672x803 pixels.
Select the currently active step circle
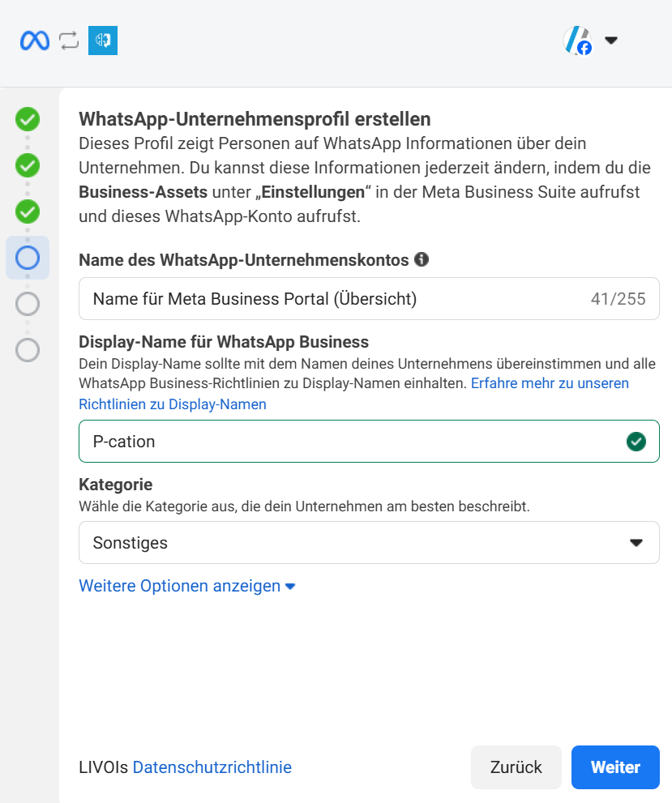pyautogui.click(x=27, y=258)
